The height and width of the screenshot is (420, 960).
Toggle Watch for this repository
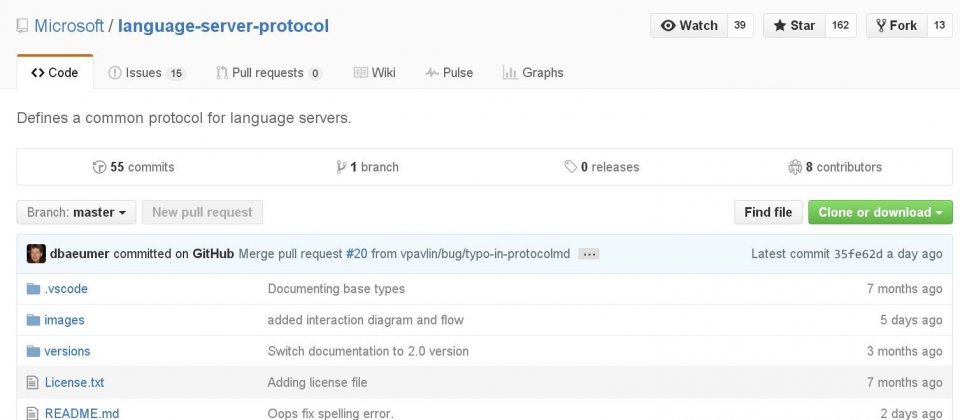pyautogui.click(x=689, y=26)
